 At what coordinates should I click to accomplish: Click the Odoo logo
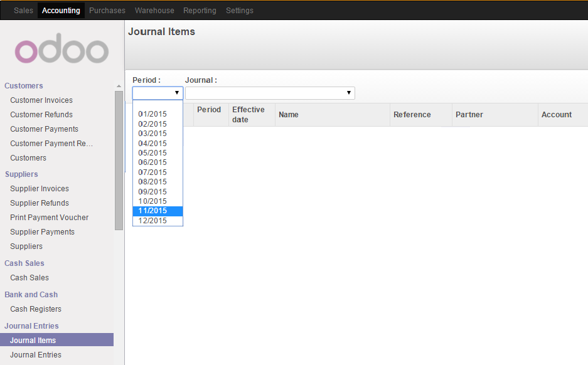61,48
